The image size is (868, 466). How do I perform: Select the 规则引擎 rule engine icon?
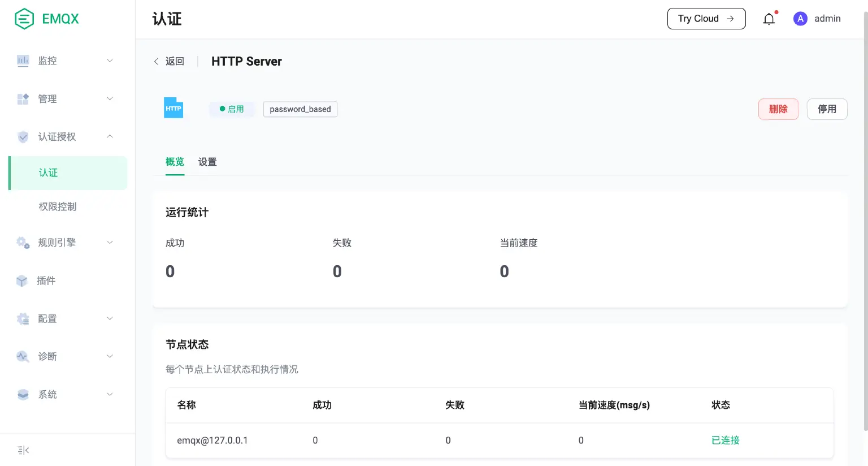pos(23,242)
